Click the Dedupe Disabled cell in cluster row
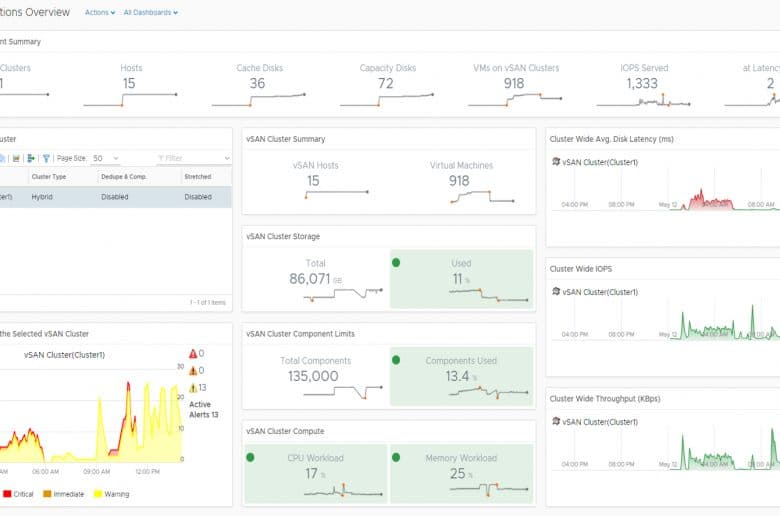 click(115, 197)
